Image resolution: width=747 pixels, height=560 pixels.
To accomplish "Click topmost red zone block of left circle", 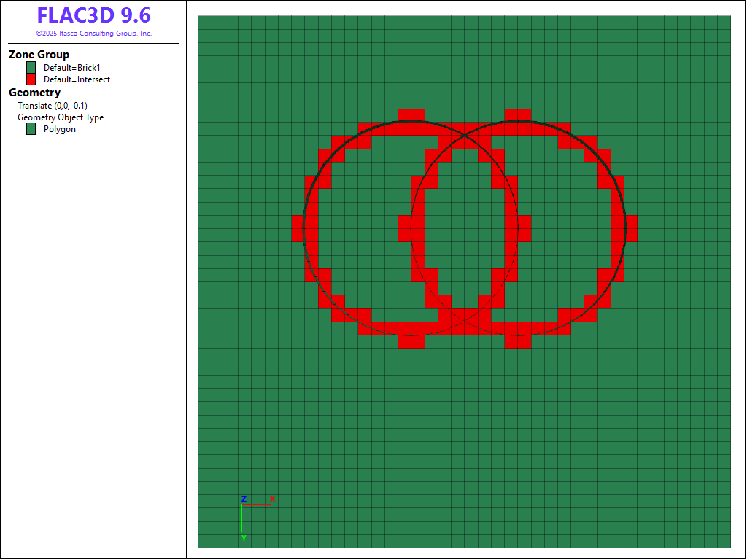I will 411,115.
